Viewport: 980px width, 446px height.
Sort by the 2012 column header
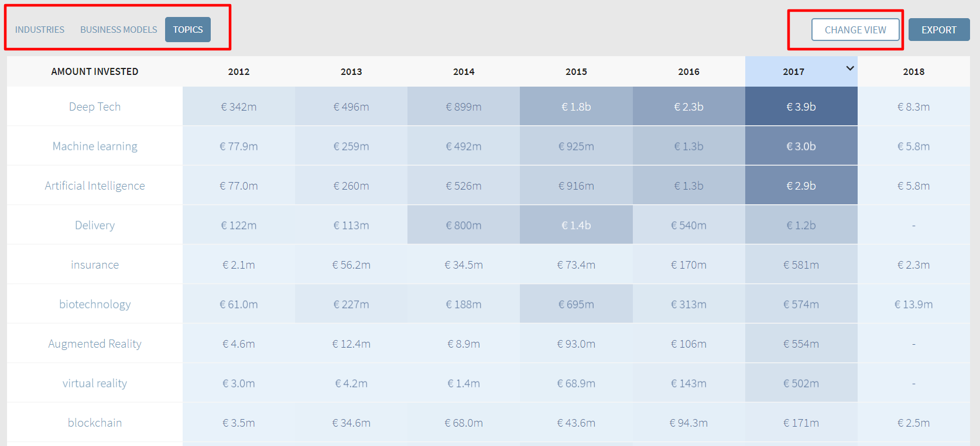click(x=239, y=71)
